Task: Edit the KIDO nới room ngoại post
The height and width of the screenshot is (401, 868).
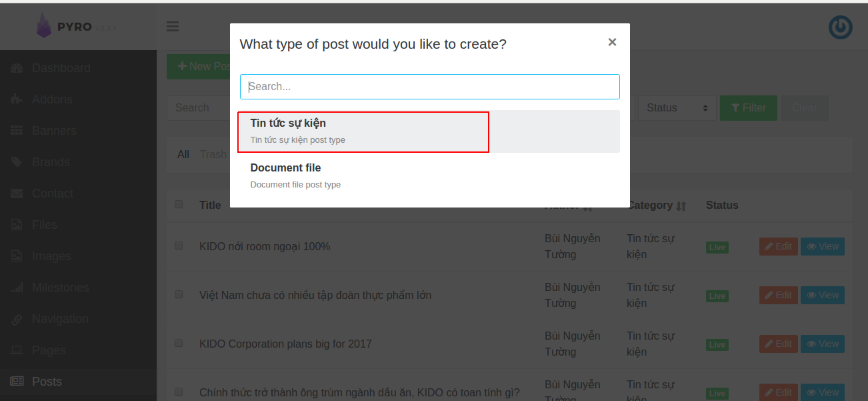Action: (778, 247)
